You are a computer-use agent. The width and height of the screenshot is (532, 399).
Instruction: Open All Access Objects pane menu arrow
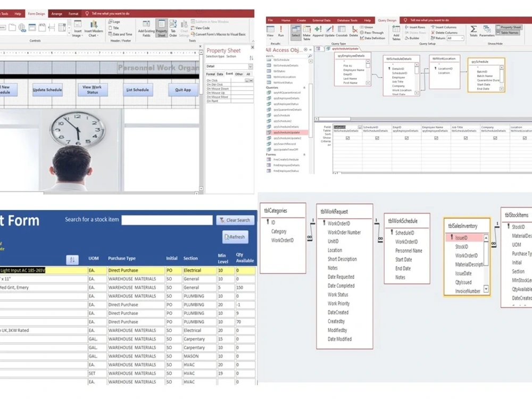click(306, 50)
